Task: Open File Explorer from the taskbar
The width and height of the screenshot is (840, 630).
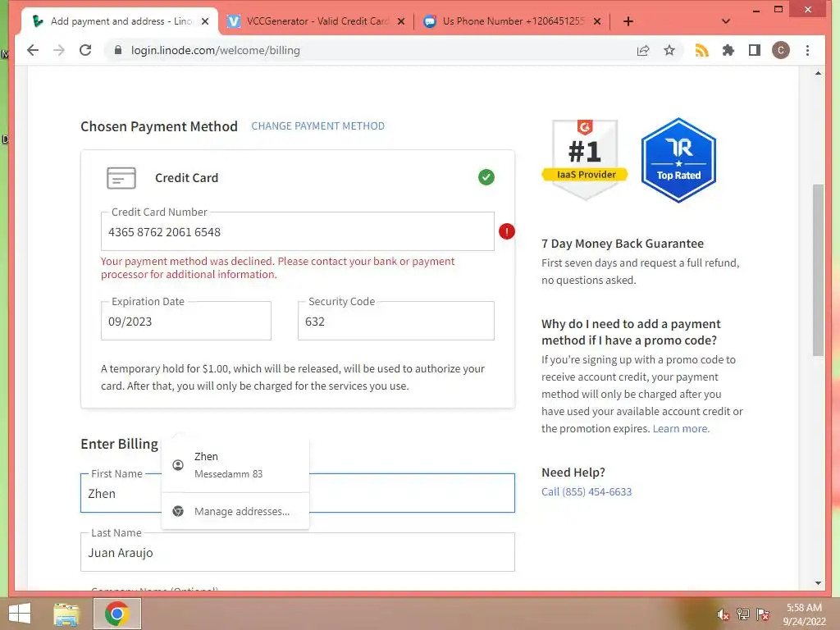Action: (x=67, y=614)
